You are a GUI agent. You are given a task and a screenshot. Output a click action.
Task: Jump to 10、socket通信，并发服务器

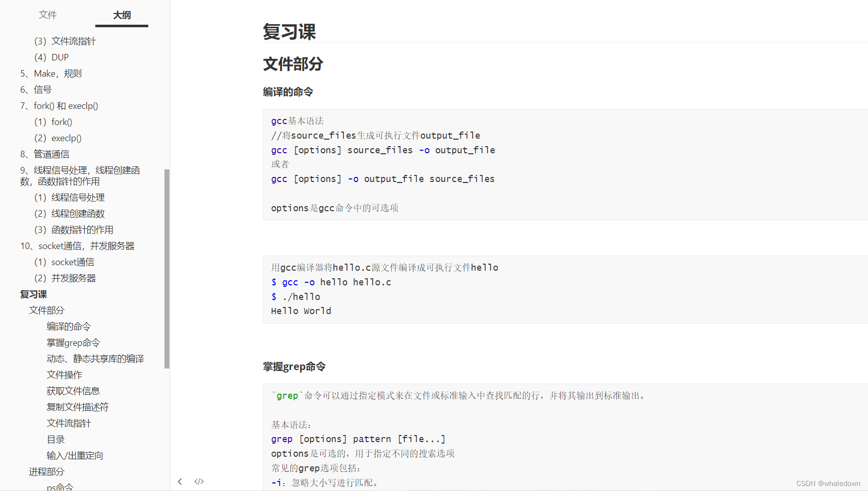coord(77,245)
